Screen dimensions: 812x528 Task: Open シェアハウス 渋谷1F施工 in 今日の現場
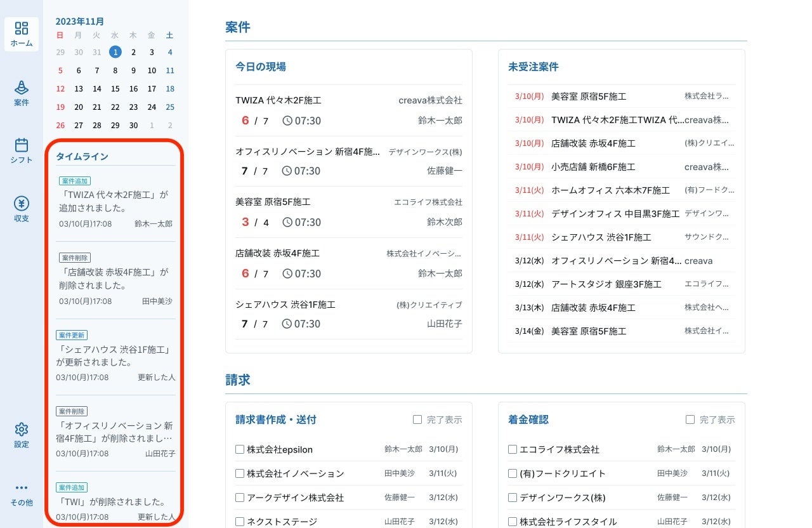[x=349, y=314]
